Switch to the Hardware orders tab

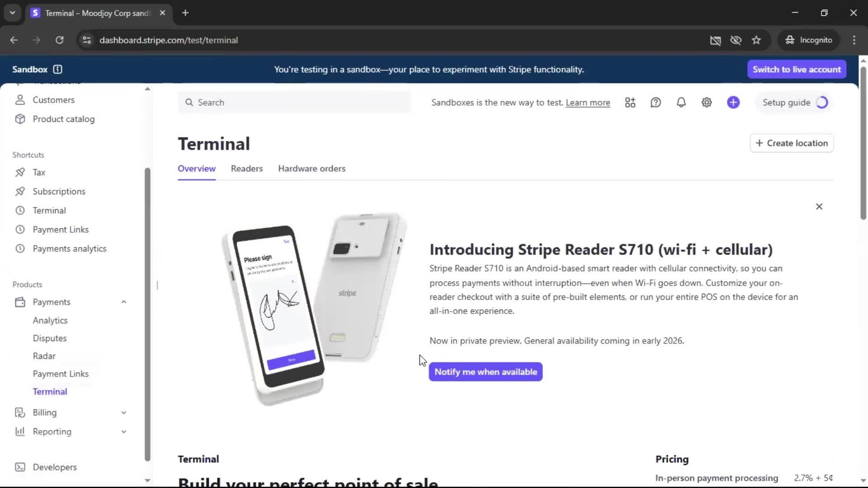pos(312,169)
